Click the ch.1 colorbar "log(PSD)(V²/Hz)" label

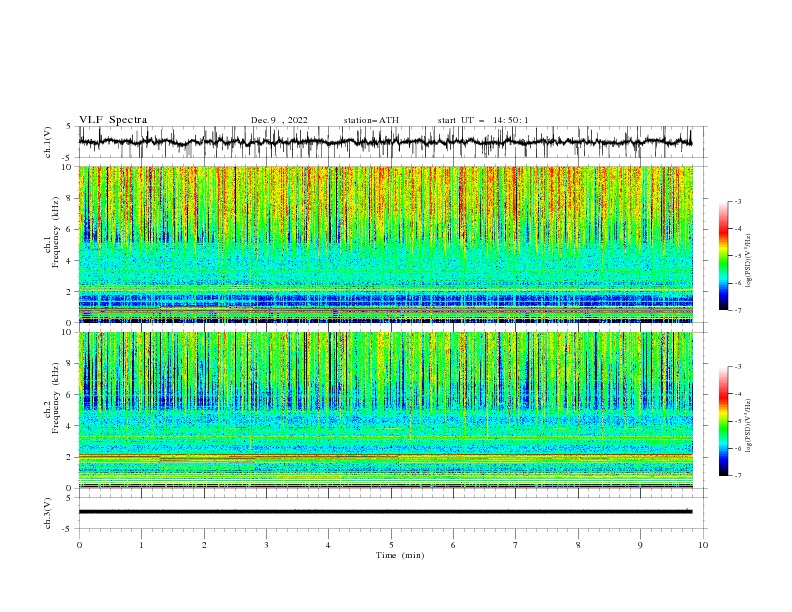(748, 261)
